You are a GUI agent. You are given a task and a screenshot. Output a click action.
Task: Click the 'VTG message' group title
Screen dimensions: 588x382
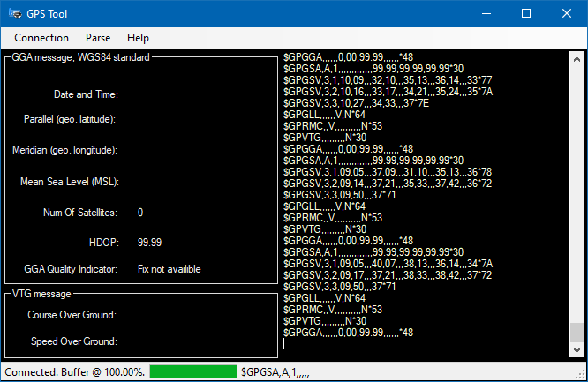point(41,294)
